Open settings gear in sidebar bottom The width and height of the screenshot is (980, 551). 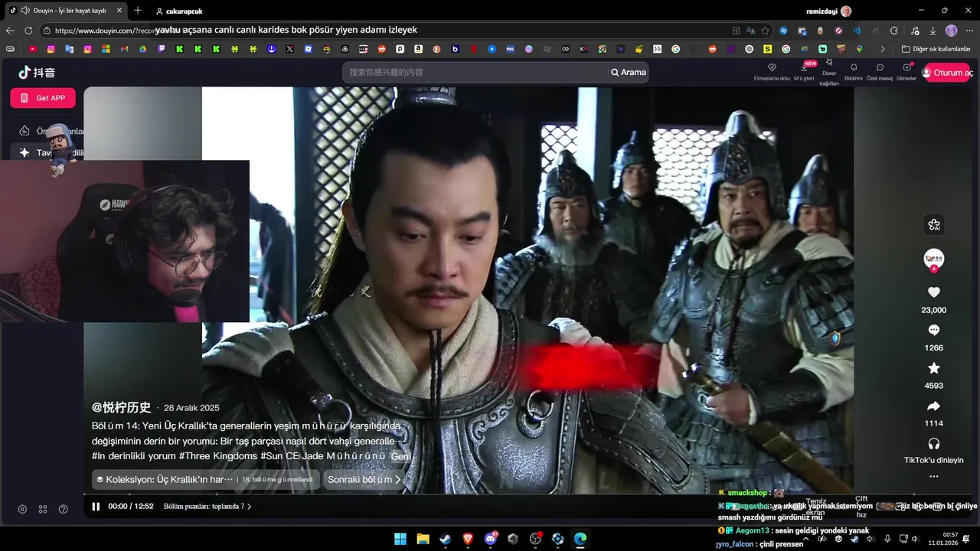tap(22, 509)
